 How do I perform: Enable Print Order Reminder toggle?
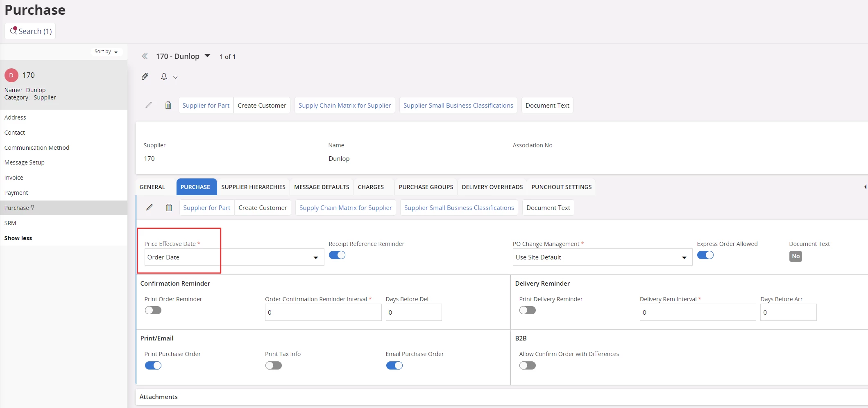[x=153, y=310]
